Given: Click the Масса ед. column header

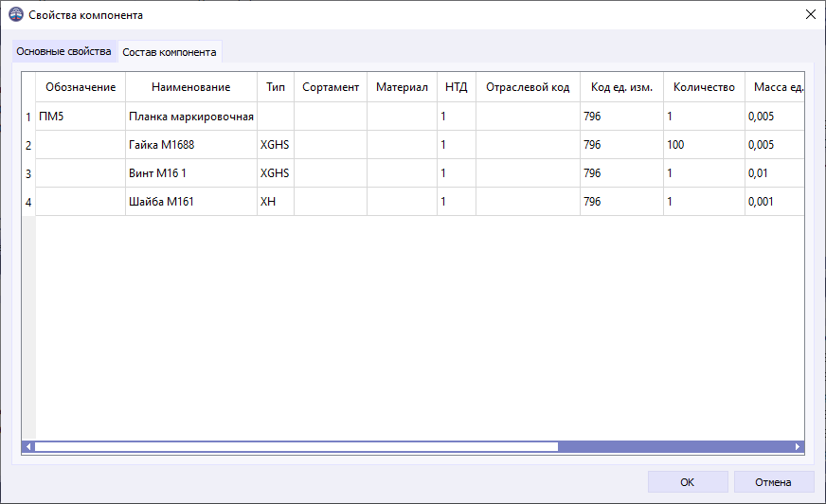Looking at the screenshot, I should click(x=775, y=87).
